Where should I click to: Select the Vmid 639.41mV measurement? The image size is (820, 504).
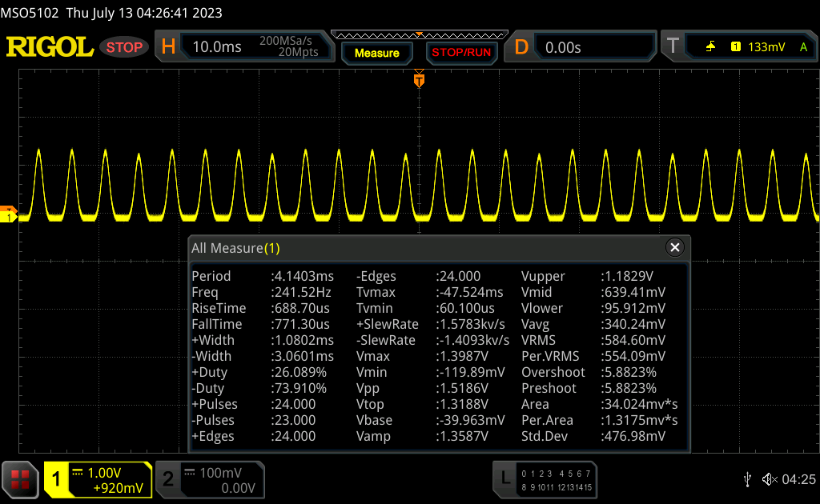[x=593, y=292]
